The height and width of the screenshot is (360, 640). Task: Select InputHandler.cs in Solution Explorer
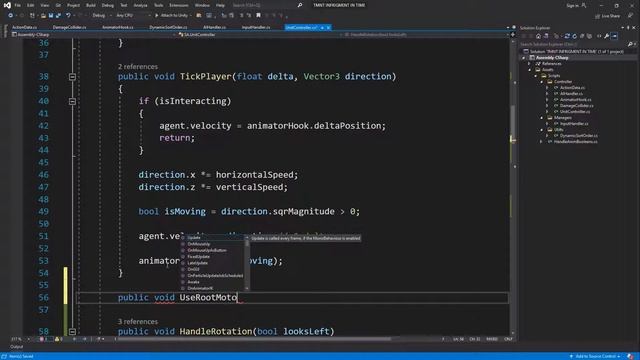tap(574, 124)
